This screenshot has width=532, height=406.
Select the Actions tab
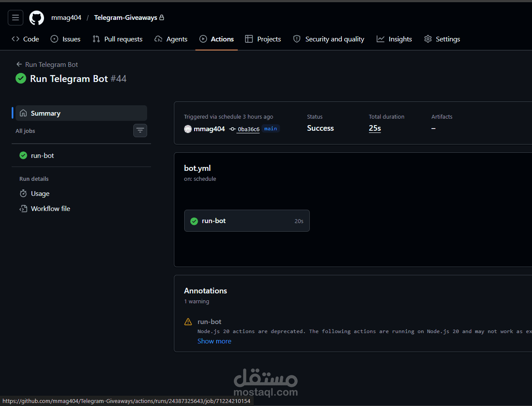point(217,39)
